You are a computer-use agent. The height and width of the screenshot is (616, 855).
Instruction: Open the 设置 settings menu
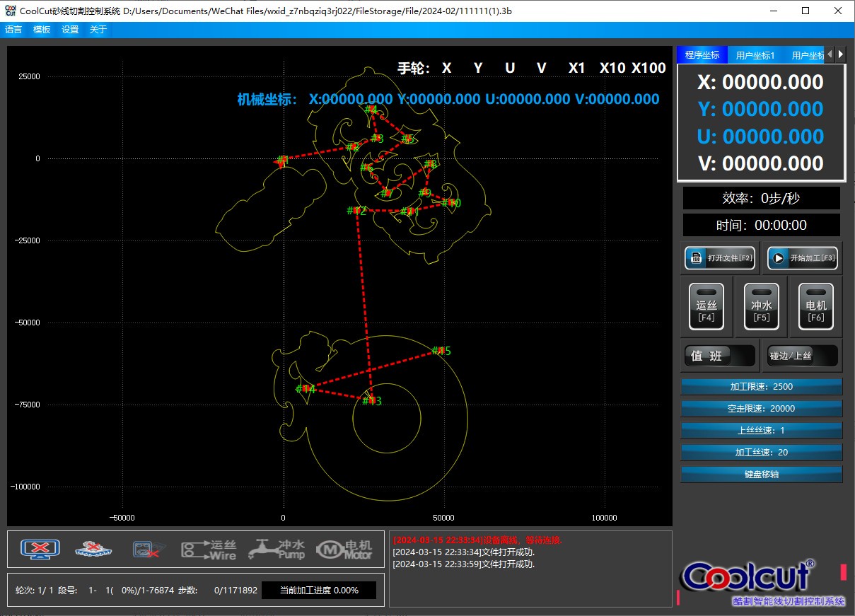(x=70, y=30)
